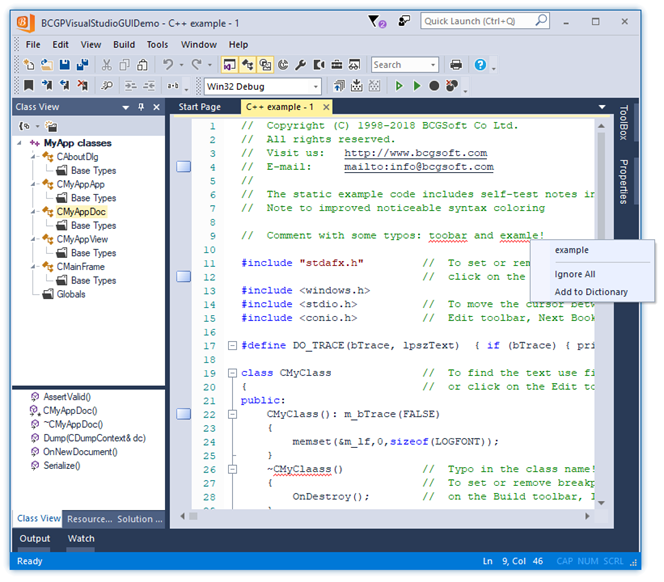Toggle the highlighted Resource View toolbar button
This screenshot has height=582, width=664.
click(x=266, y=65)
